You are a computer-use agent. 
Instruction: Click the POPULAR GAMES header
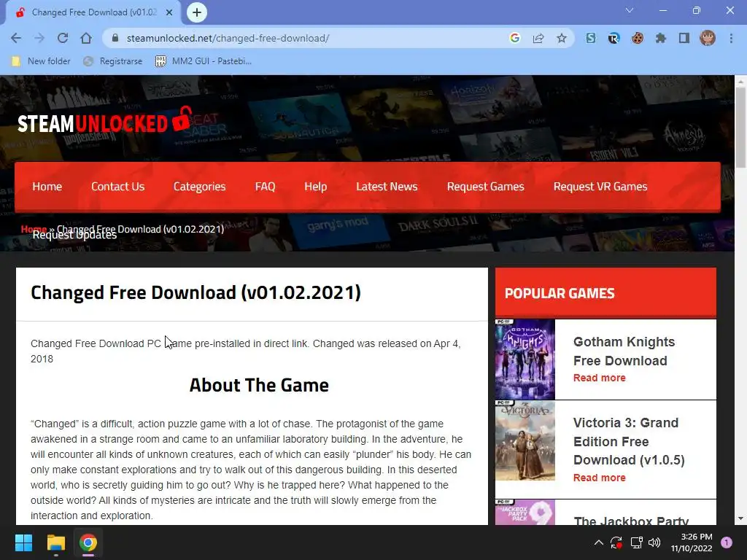click(560, 293)
